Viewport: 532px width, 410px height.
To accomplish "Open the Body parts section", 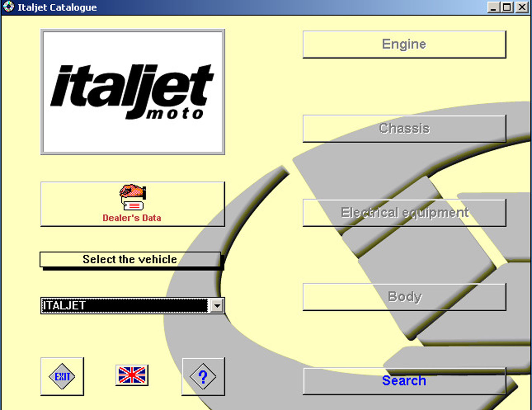I will click(404, 297).
